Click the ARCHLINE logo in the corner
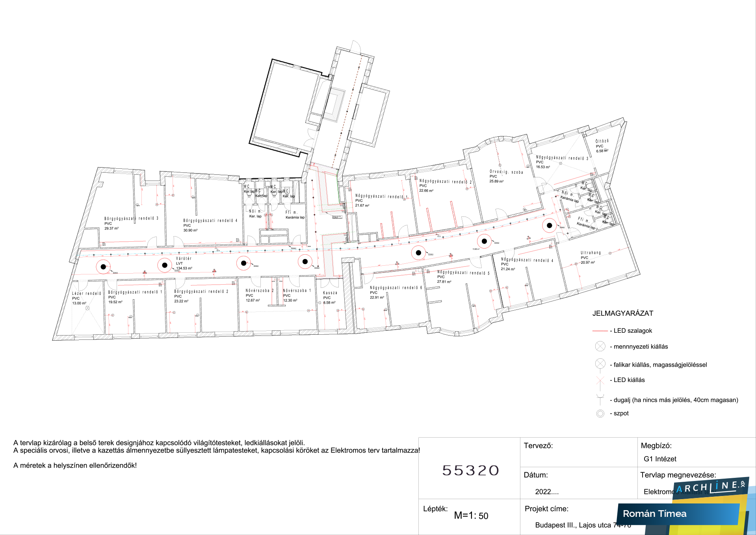Viewport: 756px width, 535px height. [710, 487]
